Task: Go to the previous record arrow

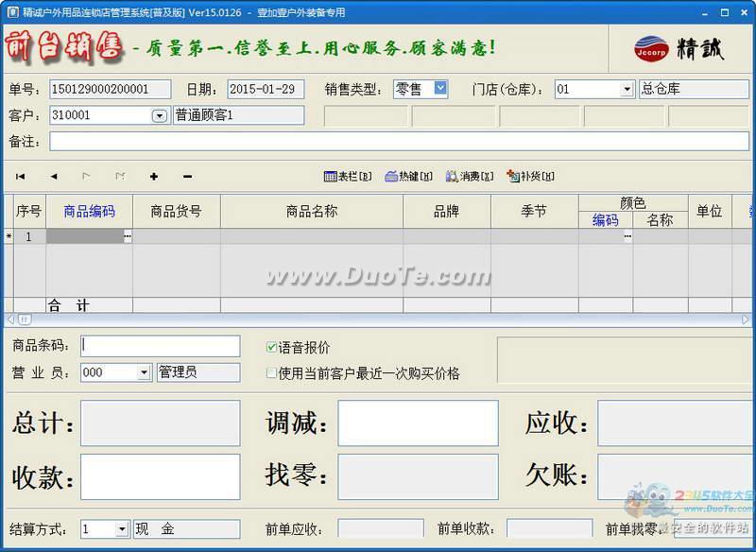Action: click(54, 176)
